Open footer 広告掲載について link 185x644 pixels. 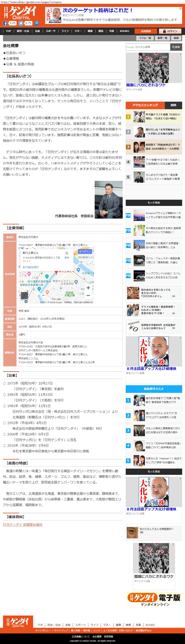tap(81, 636)
